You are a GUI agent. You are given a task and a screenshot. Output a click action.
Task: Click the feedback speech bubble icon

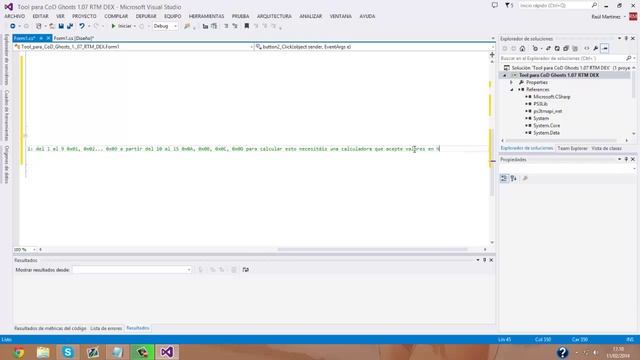pyautogui.click(x=495, y=5)
